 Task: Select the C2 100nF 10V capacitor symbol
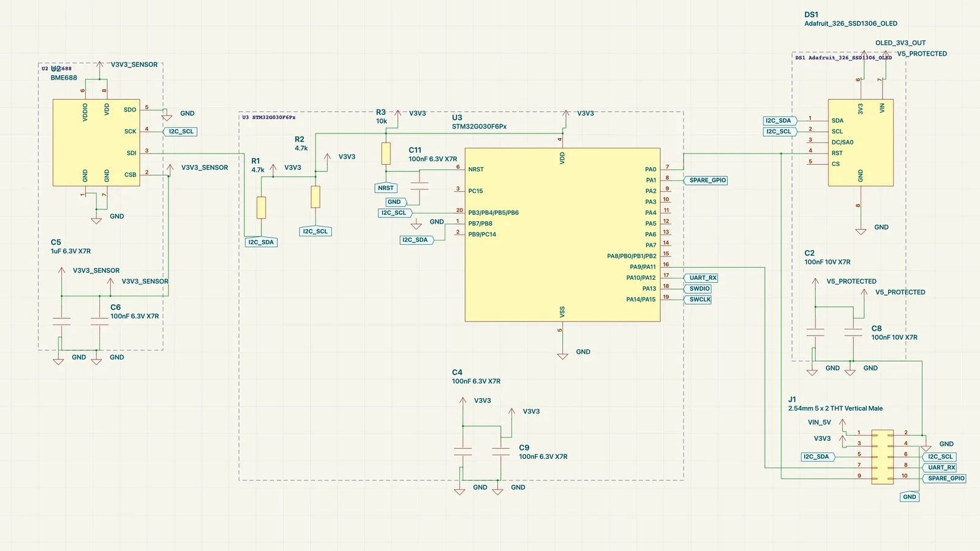pyautogui.click(x=815, y=332)
